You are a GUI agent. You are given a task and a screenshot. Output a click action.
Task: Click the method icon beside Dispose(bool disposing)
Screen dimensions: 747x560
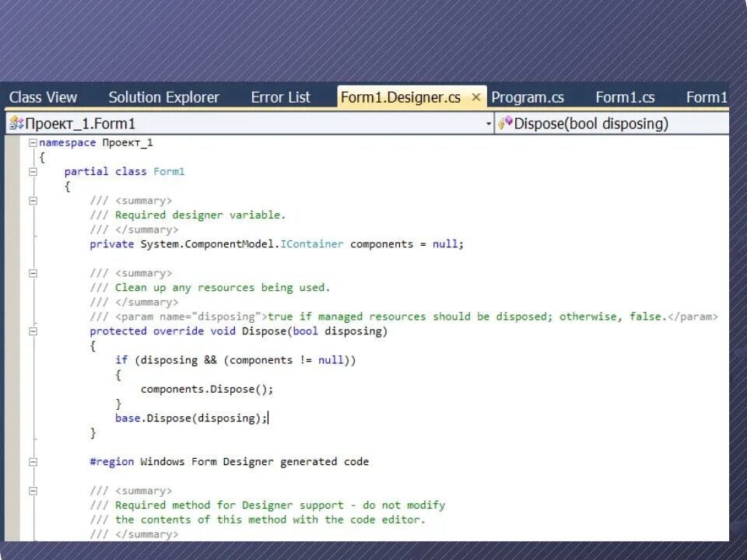(505, 124)
